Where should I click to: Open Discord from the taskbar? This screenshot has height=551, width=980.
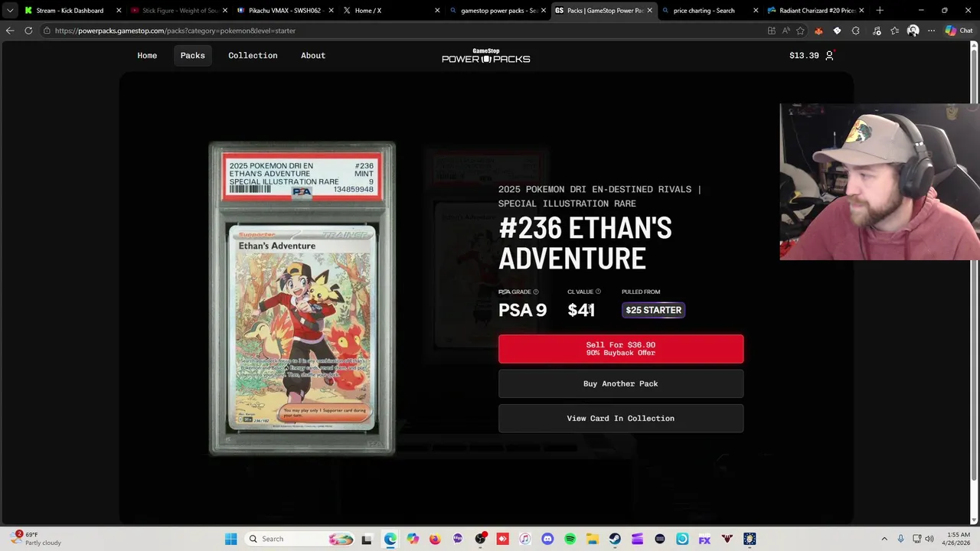(547, 539)
